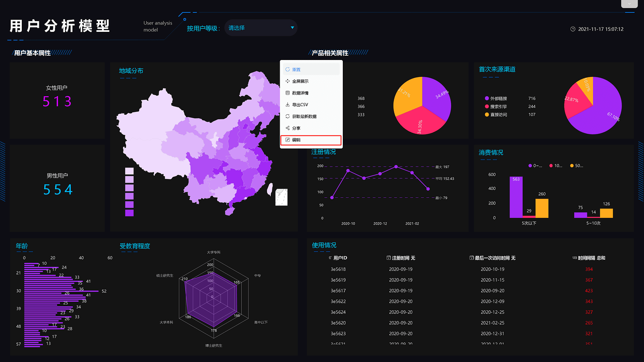Click the clock icon beside the timestamp

click(x=573, y=29)
